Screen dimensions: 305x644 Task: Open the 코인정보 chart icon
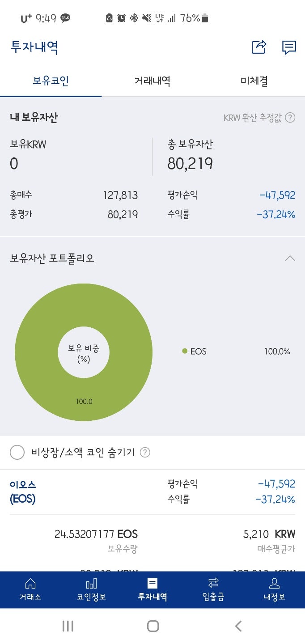[x=91, y=583]
